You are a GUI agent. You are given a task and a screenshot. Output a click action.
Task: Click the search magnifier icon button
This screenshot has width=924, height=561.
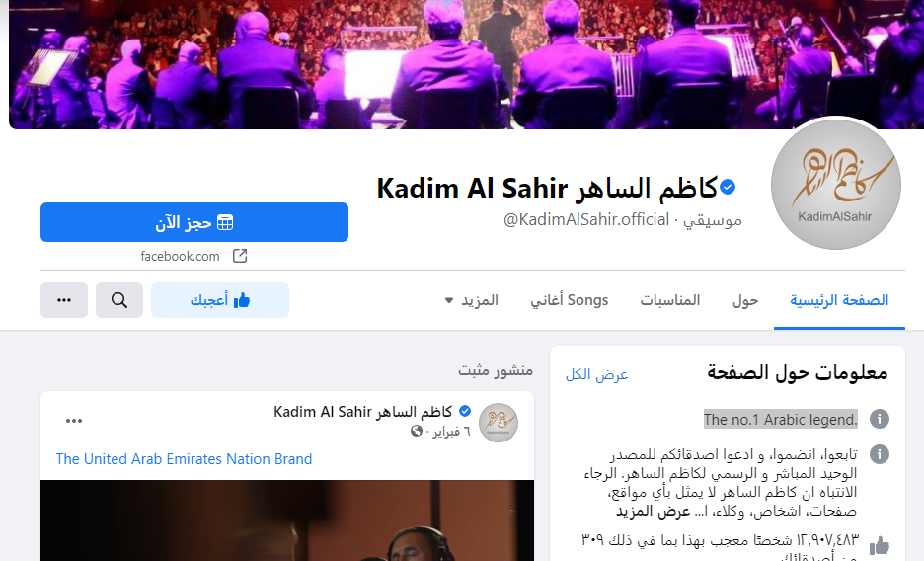click(x=119, y=300)
